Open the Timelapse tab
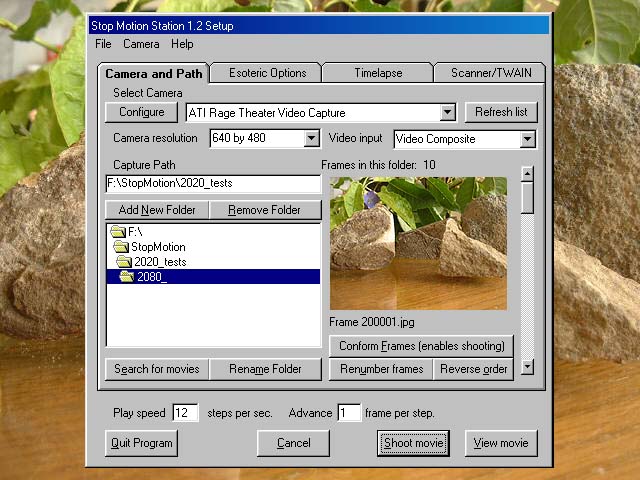Viewport: 640px width, 480px height. (378, 73)
